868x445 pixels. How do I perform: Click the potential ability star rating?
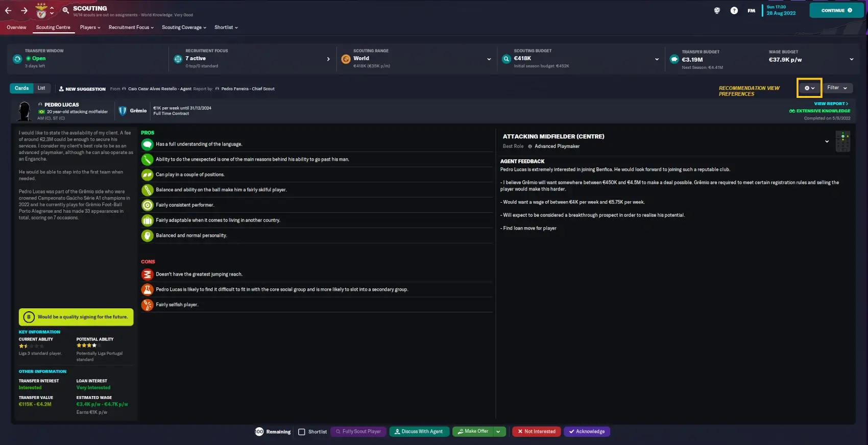89,345
